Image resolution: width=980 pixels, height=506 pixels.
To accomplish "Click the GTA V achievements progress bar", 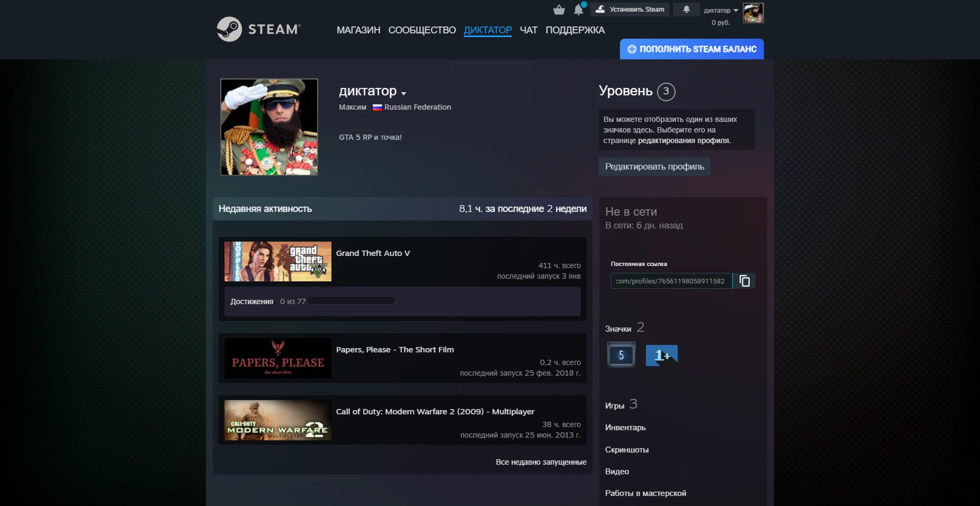I will [x=352, y=301].
